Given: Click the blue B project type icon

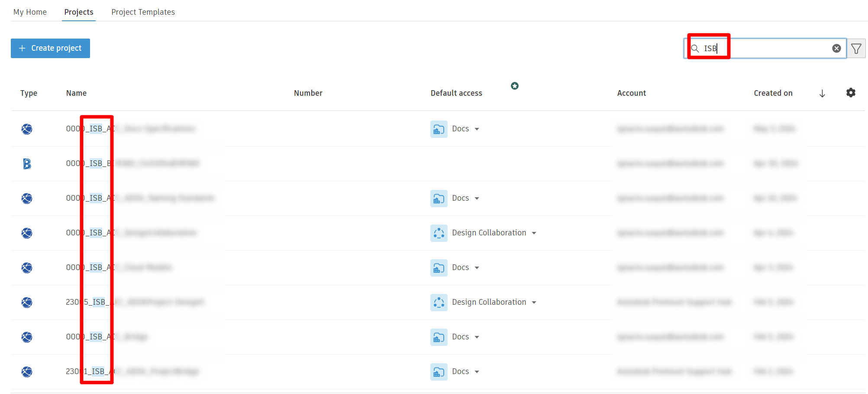Looking at the screenshot, I should coord(27,163).
